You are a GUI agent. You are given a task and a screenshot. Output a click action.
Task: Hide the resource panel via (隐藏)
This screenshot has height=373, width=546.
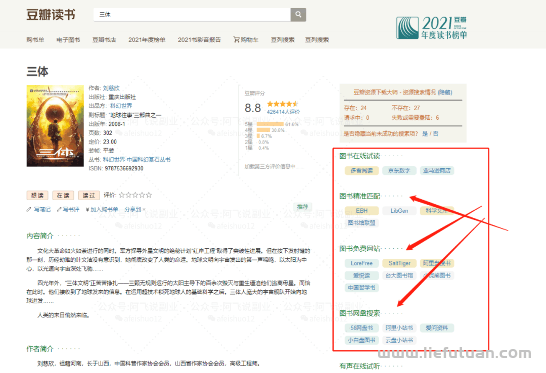445,92
